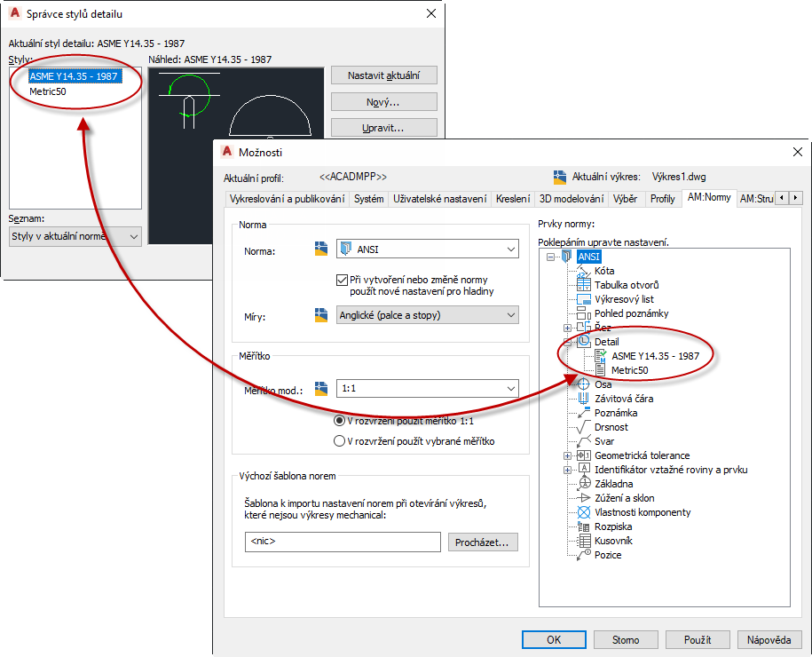Image resolution: width=812 pixels, height=657 pixels.
Task: Click the Metric50 style icon in tree
Action: (x=601, y=370)
